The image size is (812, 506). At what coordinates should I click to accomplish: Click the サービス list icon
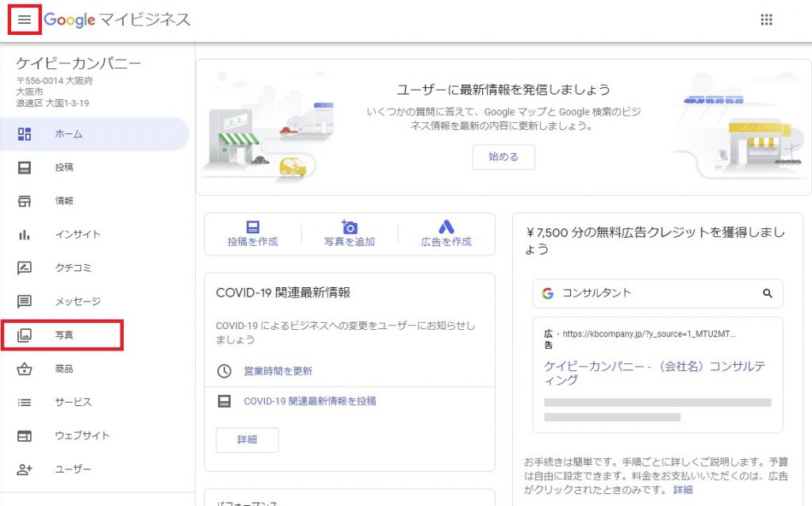pyautogui.click(x=25, y=402)
